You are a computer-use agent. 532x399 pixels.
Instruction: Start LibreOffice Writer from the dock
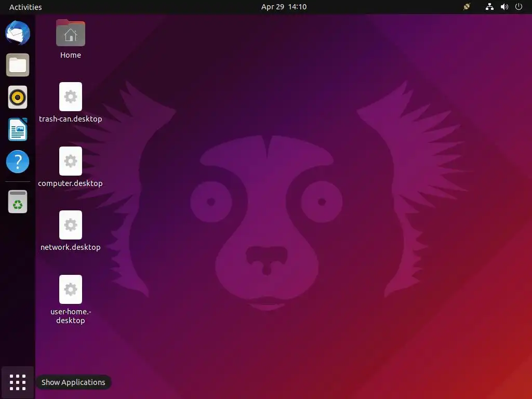click(x=18, y=129)
